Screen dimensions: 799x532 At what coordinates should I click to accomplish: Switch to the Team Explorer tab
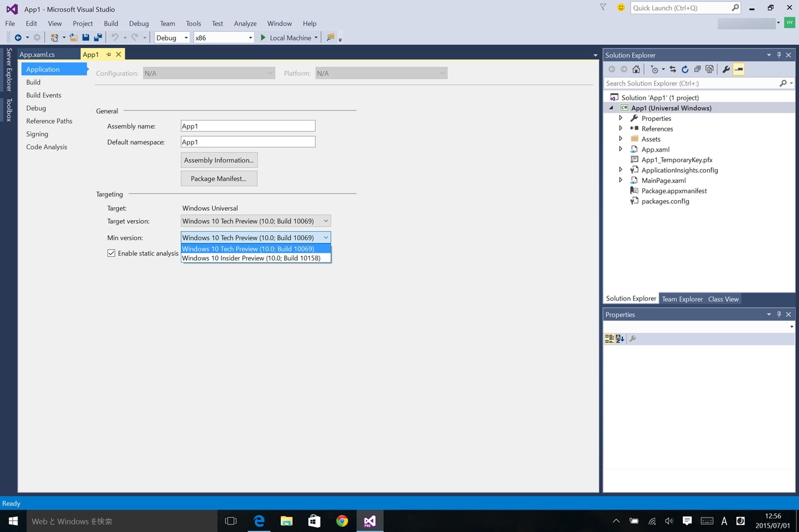click(682, 299)
